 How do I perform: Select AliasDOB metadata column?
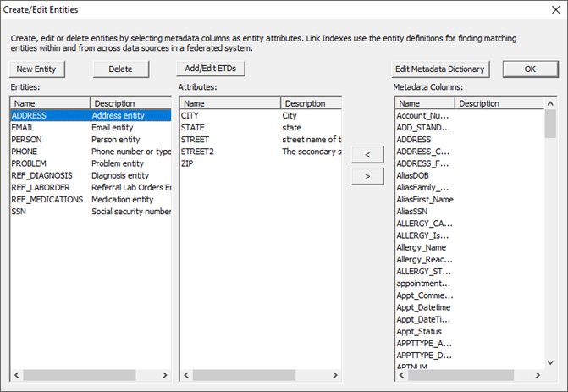412,175
